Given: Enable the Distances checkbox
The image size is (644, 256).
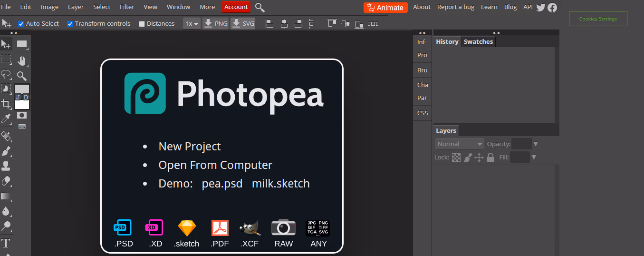Looking at the screenshot, I should [x=142, y=24].
